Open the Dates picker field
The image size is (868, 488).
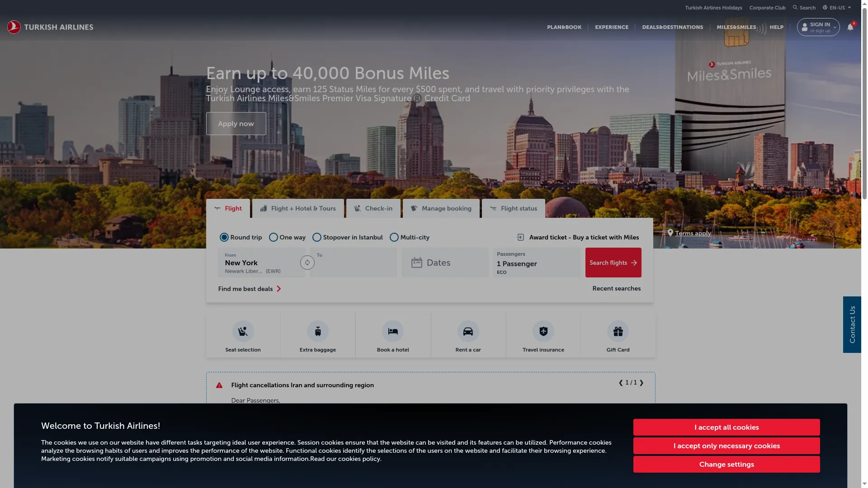445,263
